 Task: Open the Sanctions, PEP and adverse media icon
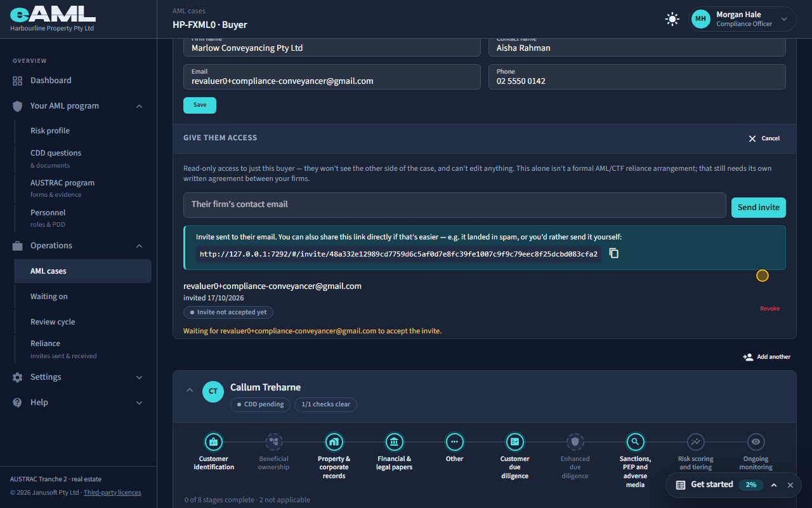click(635, 441)
